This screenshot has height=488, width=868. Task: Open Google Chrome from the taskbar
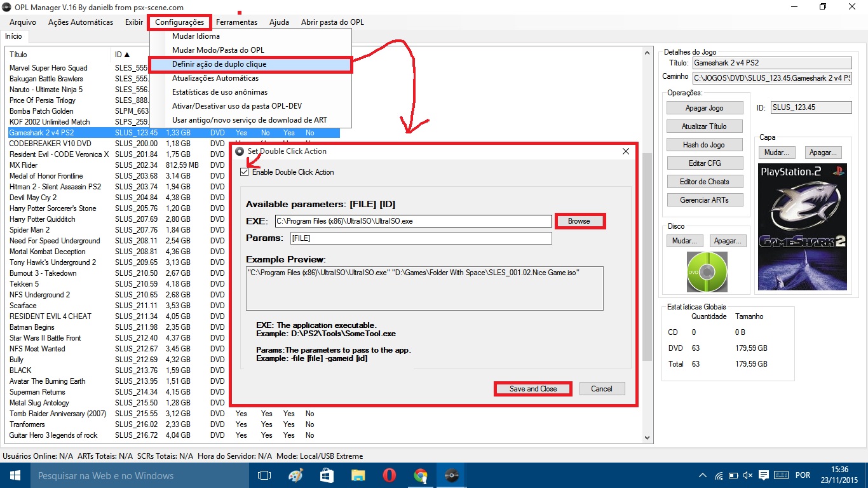[420, 475]
